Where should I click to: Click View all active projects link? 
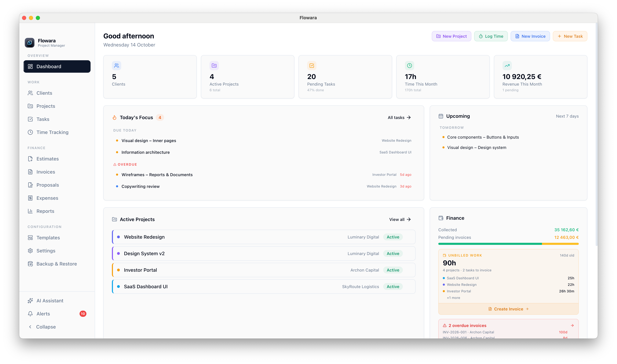tap(400, 220)
